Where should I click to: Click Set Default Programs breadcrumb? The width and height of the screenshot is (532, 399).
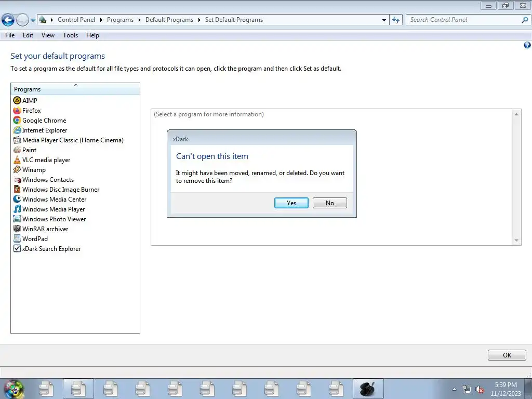234,20
